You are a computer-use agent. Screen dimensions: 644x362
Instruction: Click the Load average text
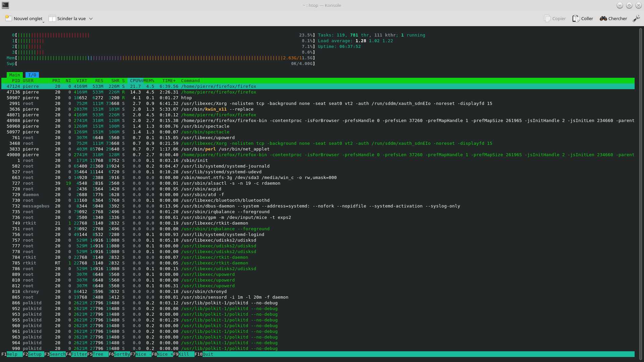pyautogui.click(x=355, y=41)
